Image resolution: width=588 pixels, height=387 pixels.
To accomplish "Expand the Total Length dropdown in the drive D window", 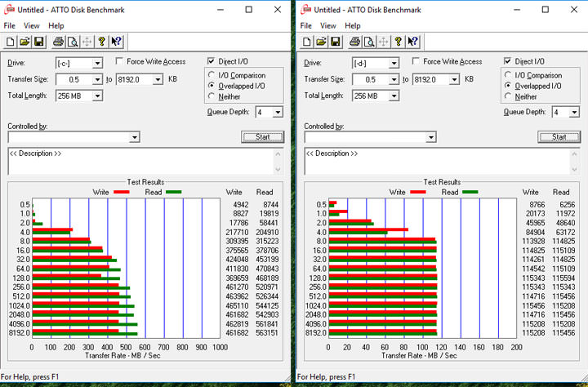I will coord(394,96).
